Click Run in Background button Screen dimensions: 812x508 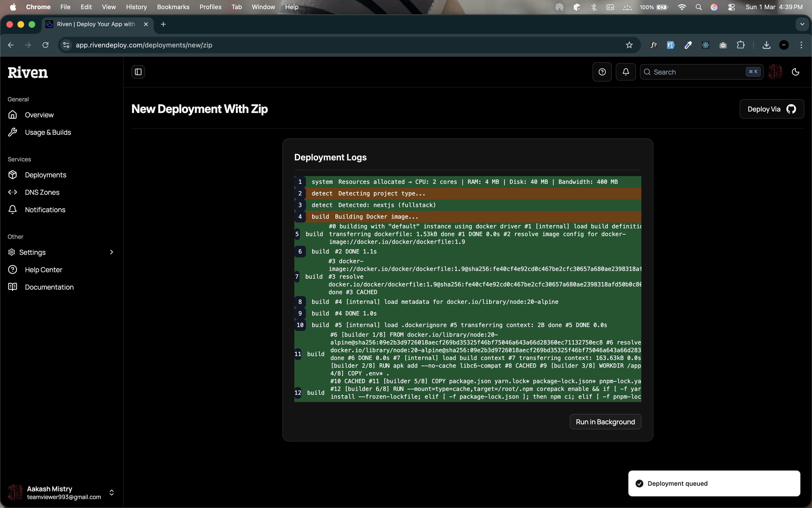[605, 422]
